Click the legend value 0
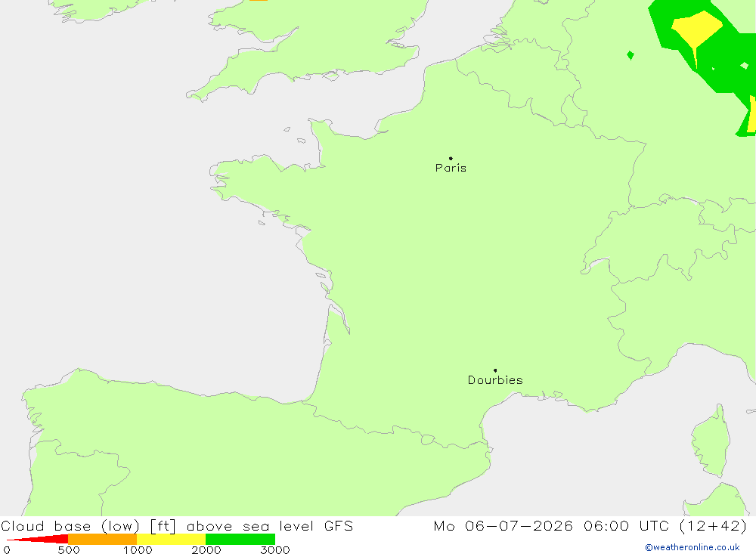Screen dimensions: 756x554 coord(7,549)
